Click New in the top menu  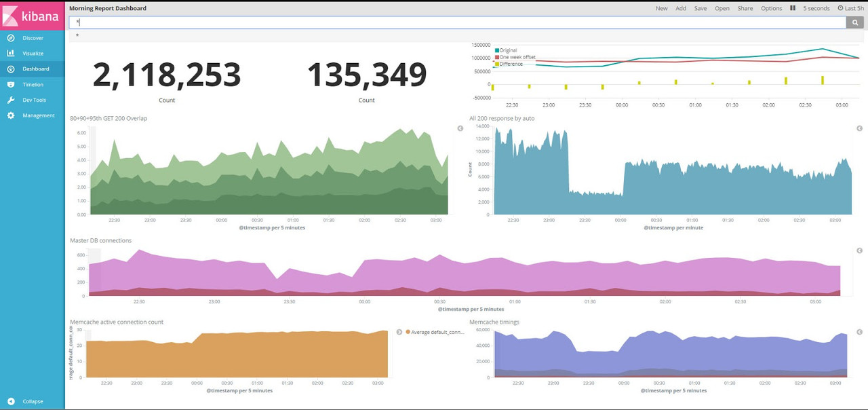(x=661, y=9)
